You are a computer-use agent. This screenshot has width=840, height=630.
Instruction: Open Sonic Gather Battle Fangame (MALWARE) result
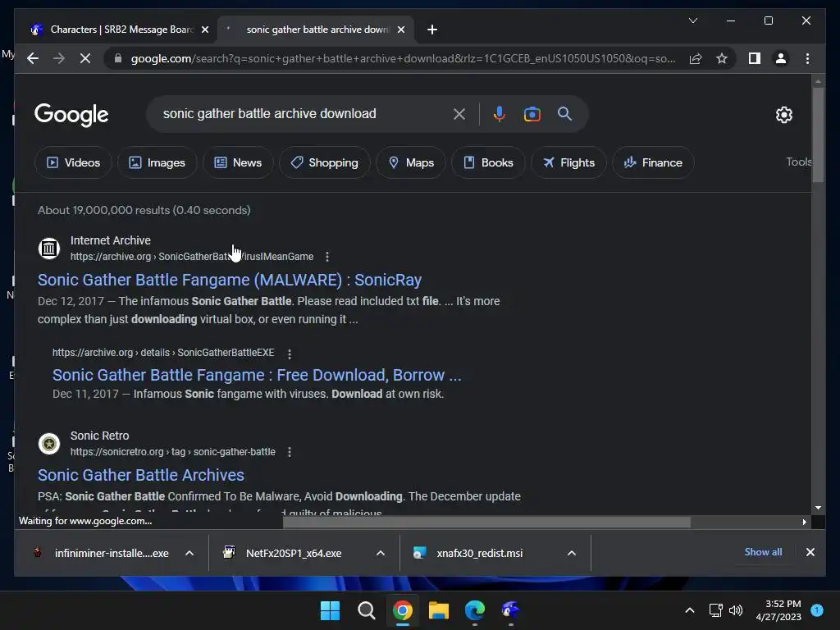(230, 280)
